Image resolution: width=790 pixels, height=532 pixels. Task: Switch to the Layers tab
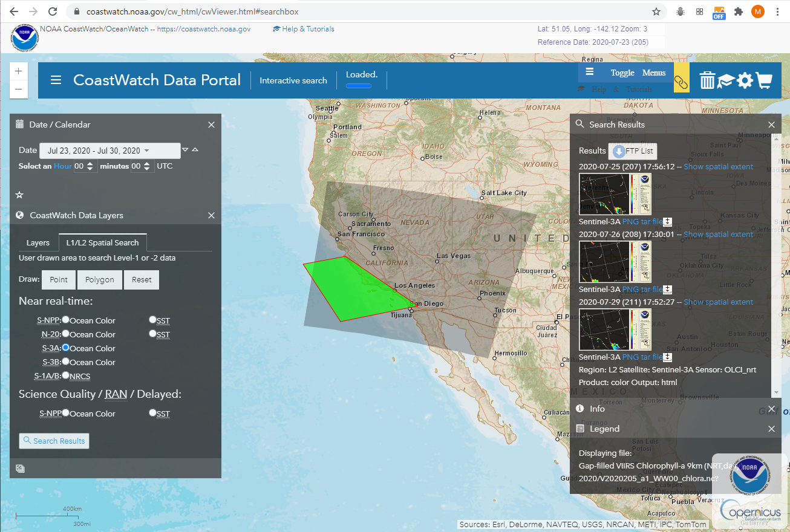(38, 242)
